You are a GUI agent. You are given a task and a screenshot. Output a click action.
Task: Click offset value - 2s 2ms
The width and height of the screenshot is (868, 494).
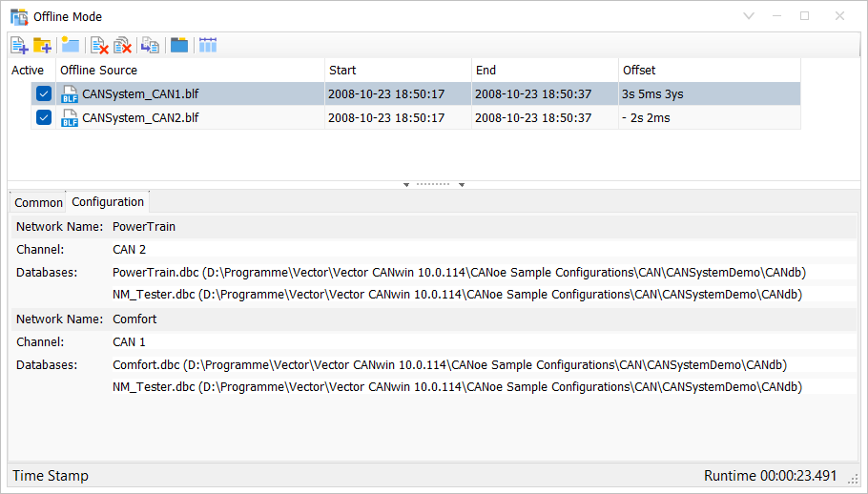click(646, 118)
